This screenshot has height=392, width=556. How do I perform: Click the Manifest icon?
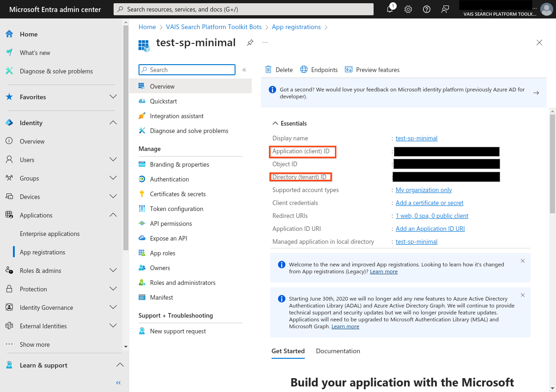142,297
